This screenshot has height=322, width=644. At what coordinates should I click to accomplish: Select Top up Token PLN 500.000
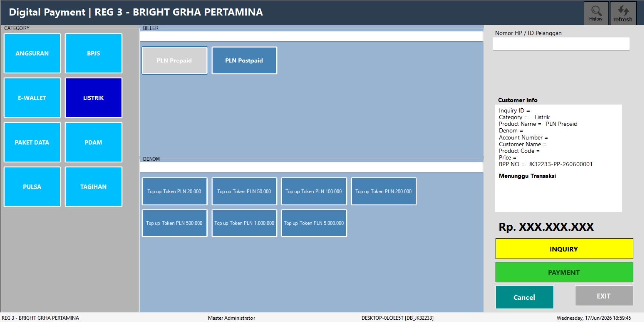point(175,223)
